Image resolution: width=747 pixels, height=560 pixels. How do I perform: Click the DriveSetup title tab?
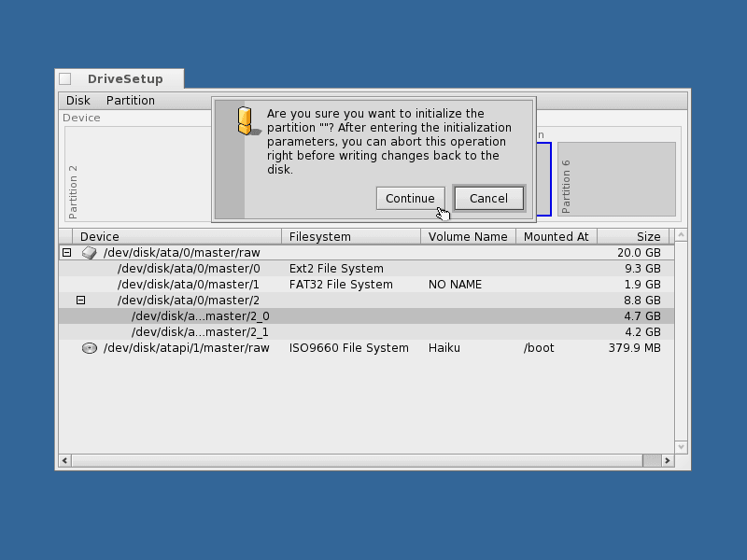120,79
